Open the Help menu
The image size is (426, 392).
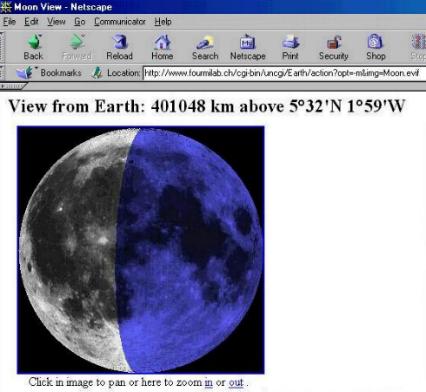coord(163,22)
